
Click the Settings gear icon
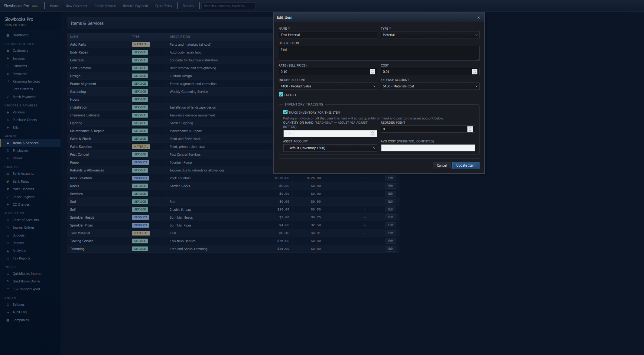8,305
